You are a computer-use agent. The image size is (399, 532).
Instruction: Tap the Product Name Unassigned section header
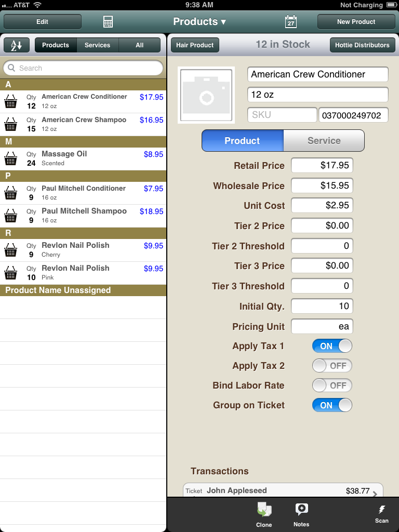tap(83, 290)
